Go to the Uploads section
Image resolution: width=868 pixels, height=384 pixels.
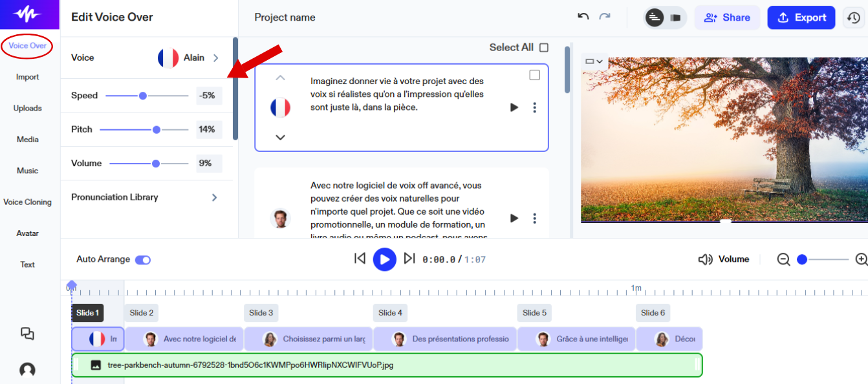(28, 108)
